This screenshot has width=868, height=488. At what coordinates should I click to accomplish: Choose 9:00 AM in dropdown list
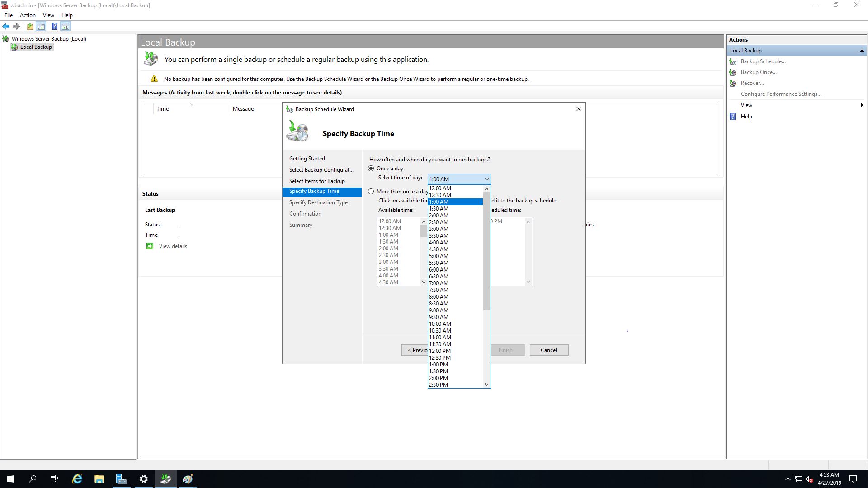pos(456,310)
